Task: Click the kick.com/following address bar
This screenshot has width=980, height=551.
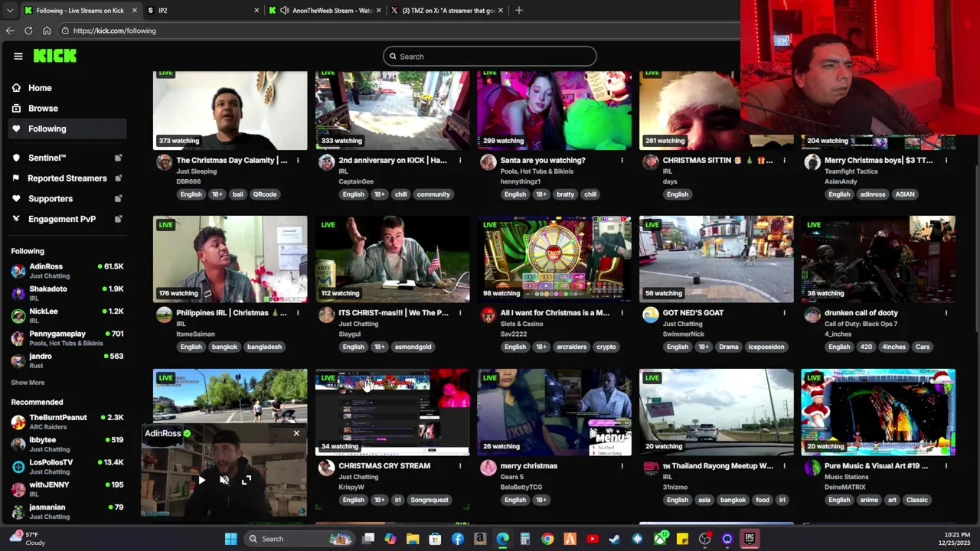Action: [398, 31]
